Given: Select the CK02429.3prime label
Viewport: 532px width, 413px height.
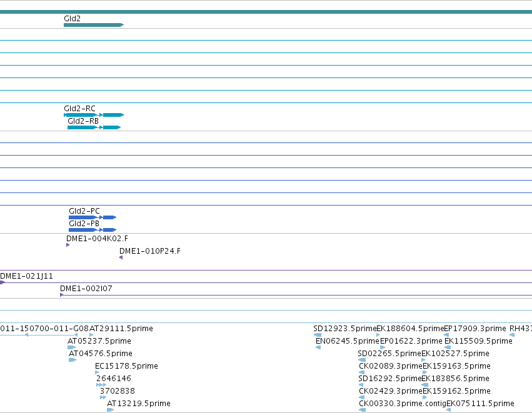Looking at the screenshot, I should point(391,391).
